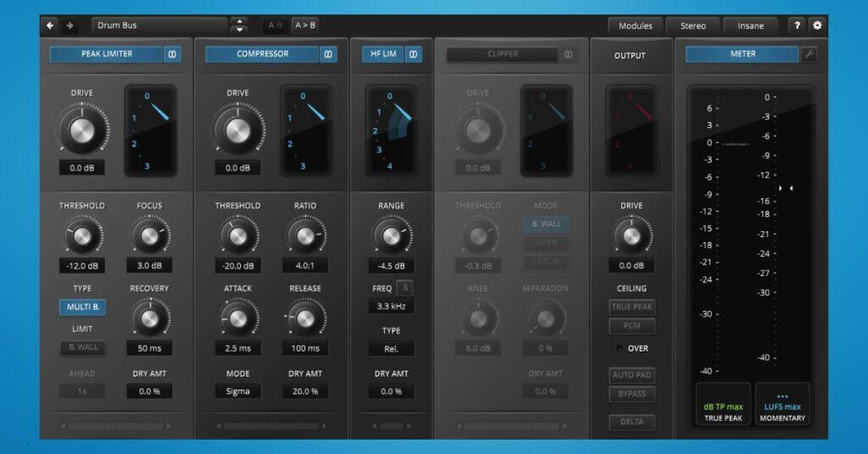Reset the MOMENTARY LUFS max readout
868x454 pixels.
782,404
